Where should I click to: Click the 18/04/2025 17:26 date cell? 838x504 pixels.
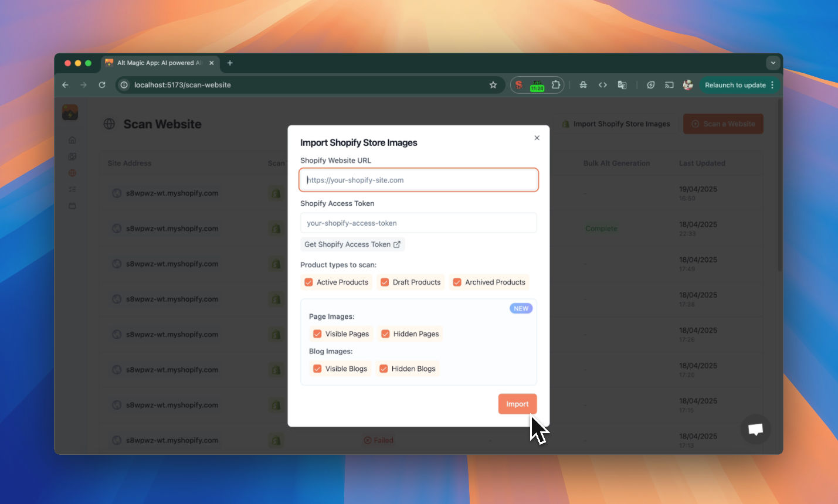(x=698, y=335)
